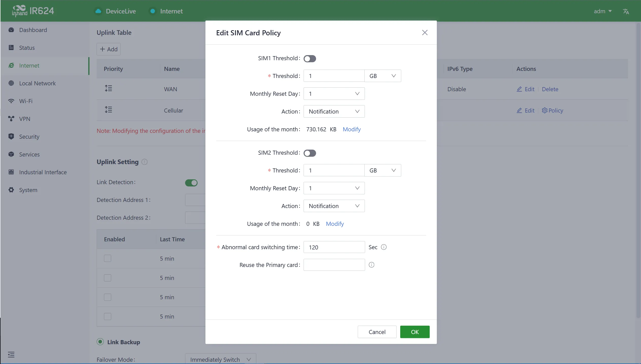Click the priority sort handle for Cellular row
This screenshot has width=641, height=364.
pos(109,110)
